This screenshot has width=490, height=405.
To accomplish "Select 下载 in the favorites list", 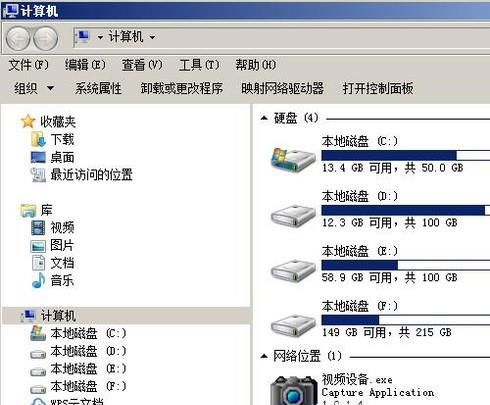I will tap(62, 139).
